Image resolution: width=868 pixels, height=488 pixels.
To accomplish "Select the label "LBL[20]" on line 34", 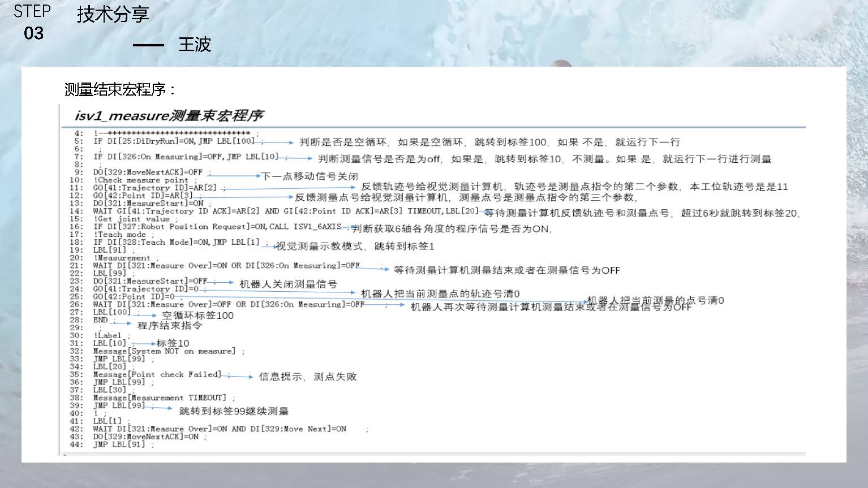I will 110,366.
